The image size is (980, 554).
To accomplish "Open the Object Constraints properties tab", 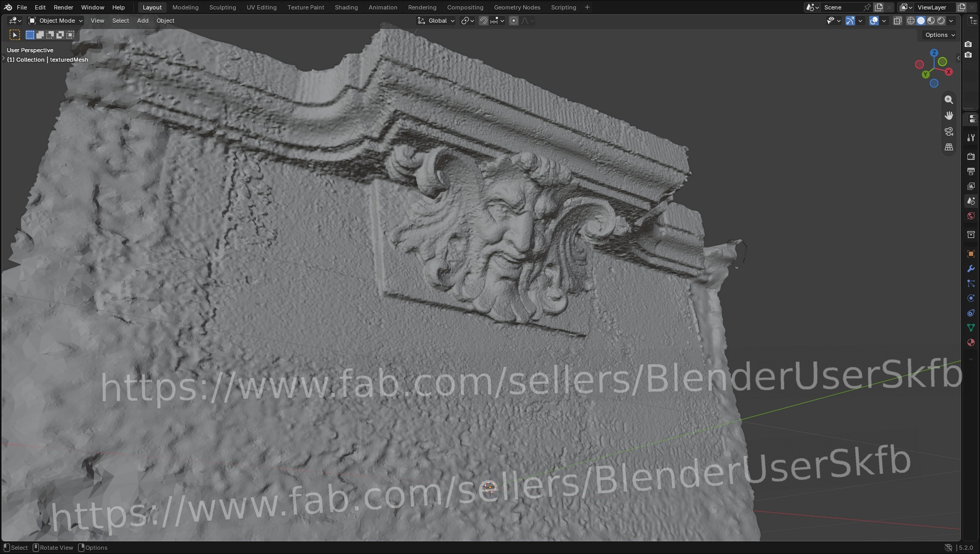I will pyautogui.click(x=970, y=313).
